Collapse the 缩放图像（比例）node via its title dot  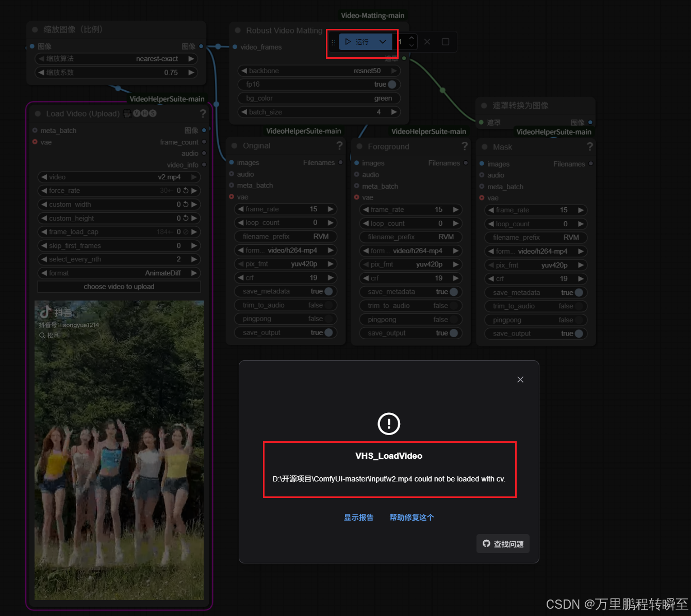tap(35, 29)
